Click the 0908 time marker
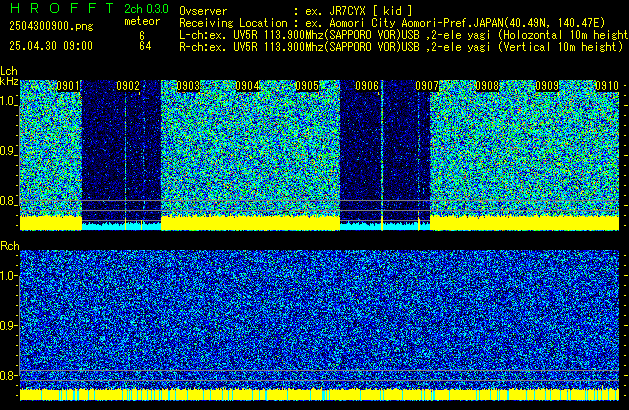 [487, 86]
